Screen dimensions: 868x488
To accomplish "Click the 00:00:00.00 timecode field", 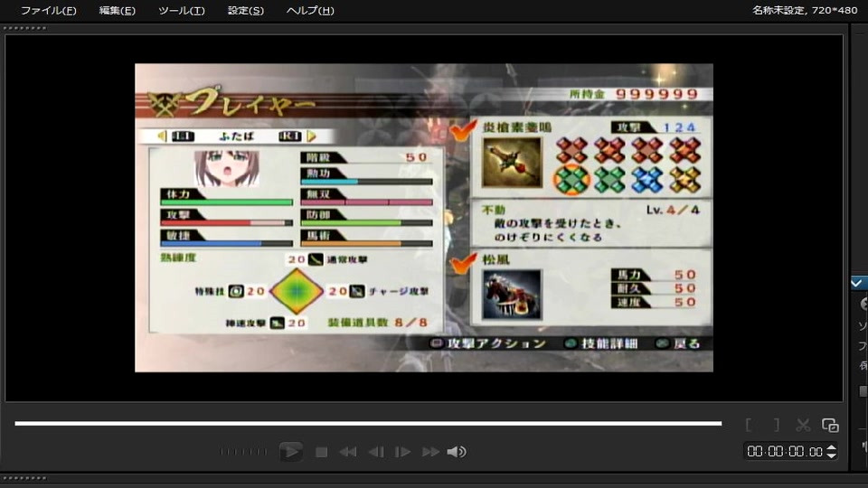I will [785, 452].
